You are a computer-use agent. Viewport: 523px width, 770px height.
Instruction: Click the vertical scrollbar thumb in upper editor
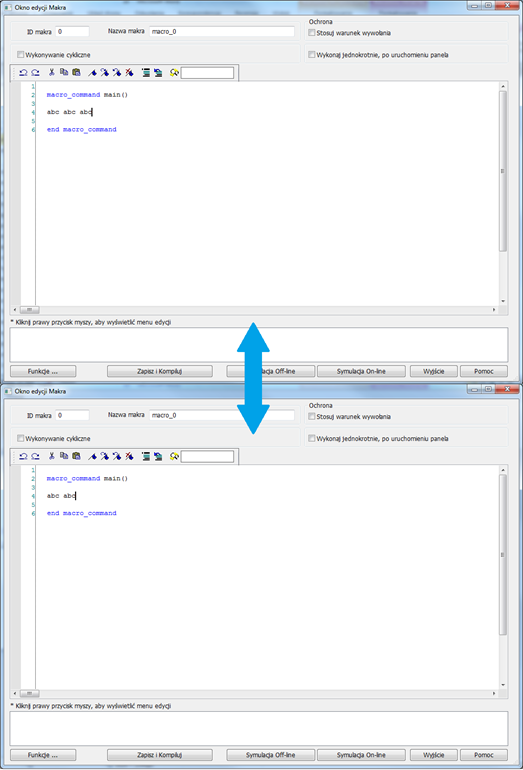[x=503, y=171]
